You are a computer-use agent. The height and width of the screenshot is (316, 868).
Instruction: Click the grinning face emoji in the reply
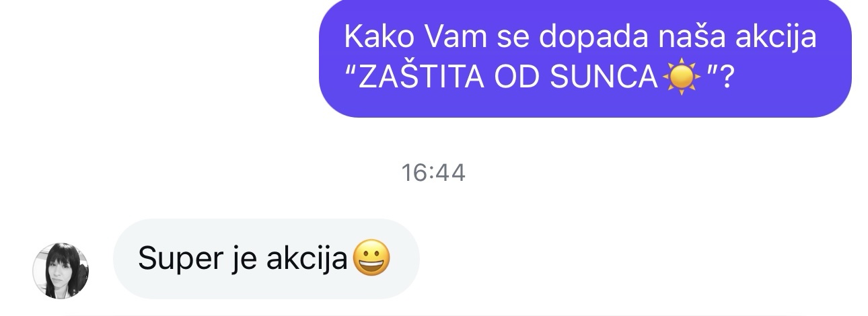point(371,260)
